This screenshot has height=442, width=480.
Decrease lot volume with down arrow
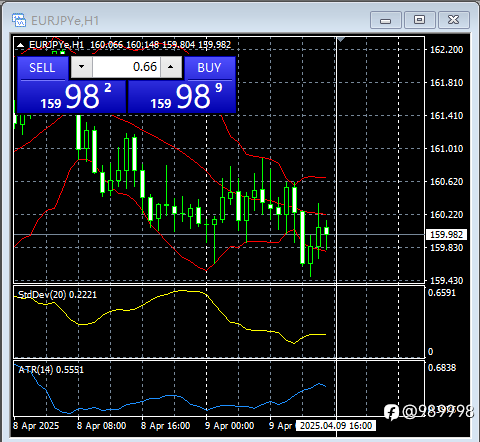tap(81, 67)
